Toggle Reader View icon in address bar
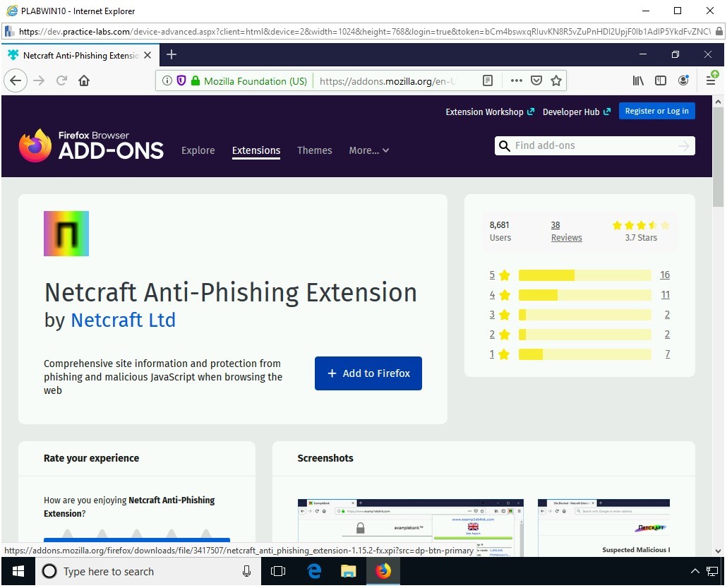 (488, 80)
